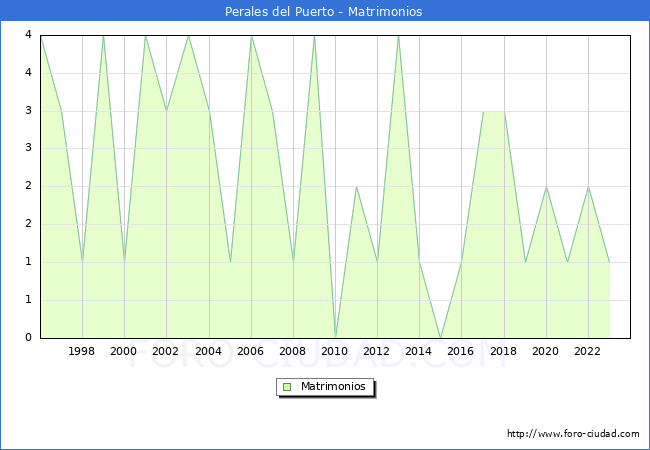Select the 2002 x-axis label

coord(165,351)
